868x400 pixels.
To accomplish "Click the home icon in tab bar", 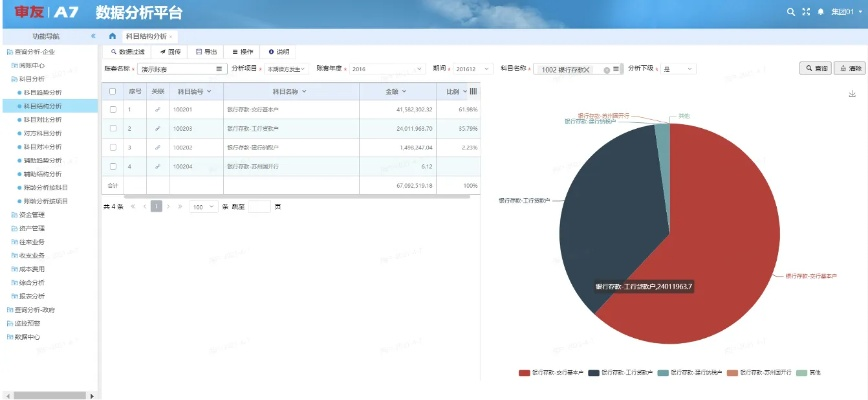I will tap(112, 36).
